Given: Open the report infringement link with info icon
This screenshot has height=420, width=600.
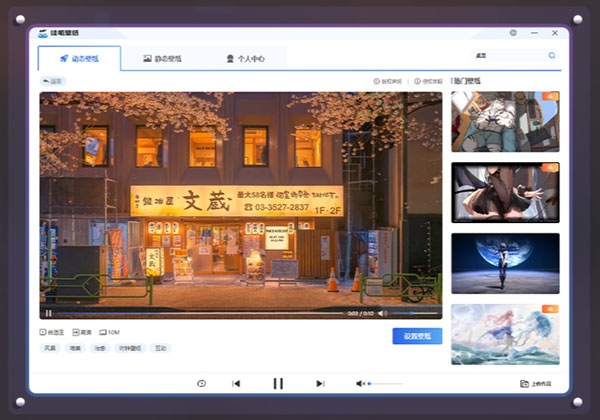Looking at the screenshot, I should coord(428,81).
